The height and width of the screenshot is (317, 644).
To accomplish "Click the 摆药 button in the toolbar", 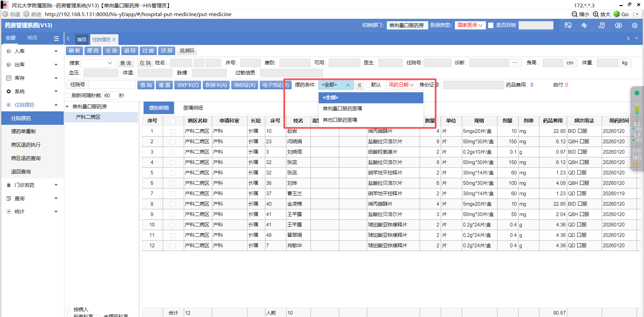I will [93, 51].
